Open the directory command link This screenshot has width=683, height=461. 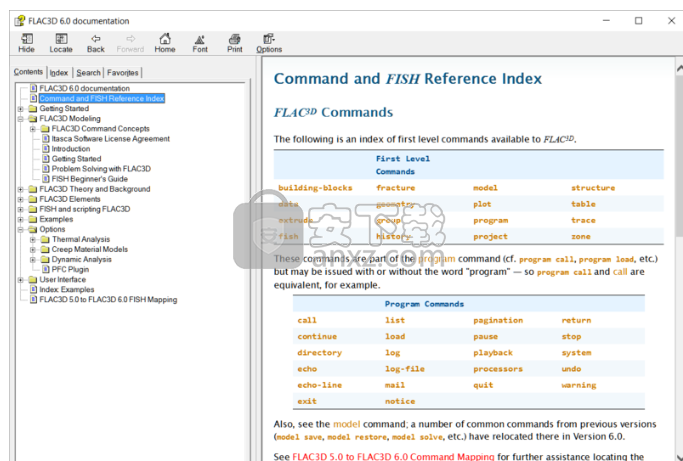[x=319, y=353]
